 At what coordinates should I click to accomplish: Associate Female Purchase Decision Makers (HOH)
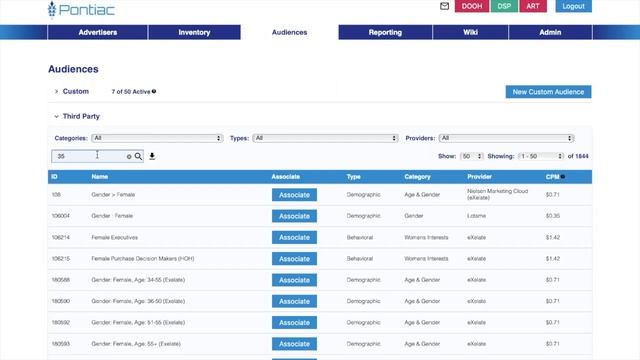pyautogui.click(x=294, y=259)
